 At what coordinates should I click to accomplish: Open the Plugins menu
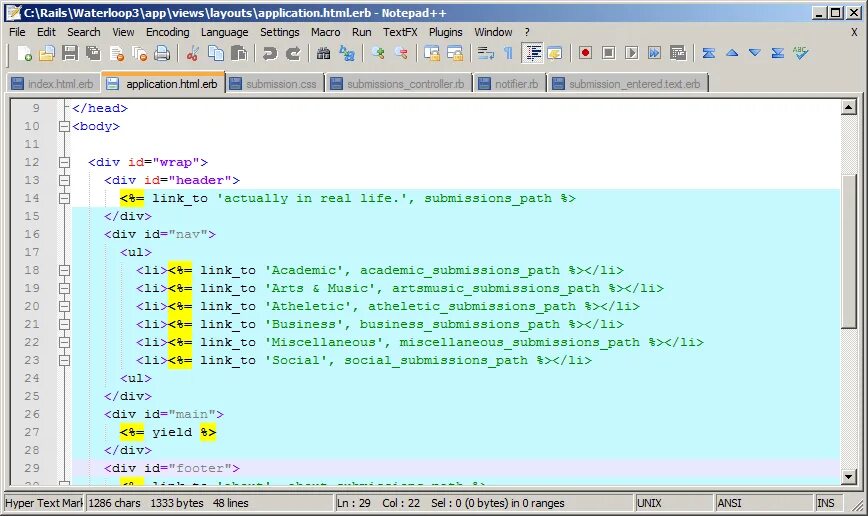click(446, 32)
